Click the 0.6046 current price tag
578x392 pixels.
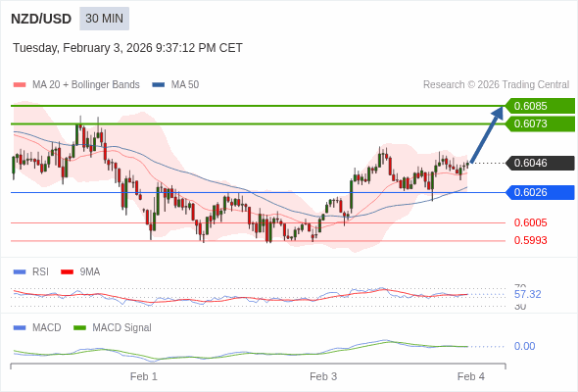(540, 163)
